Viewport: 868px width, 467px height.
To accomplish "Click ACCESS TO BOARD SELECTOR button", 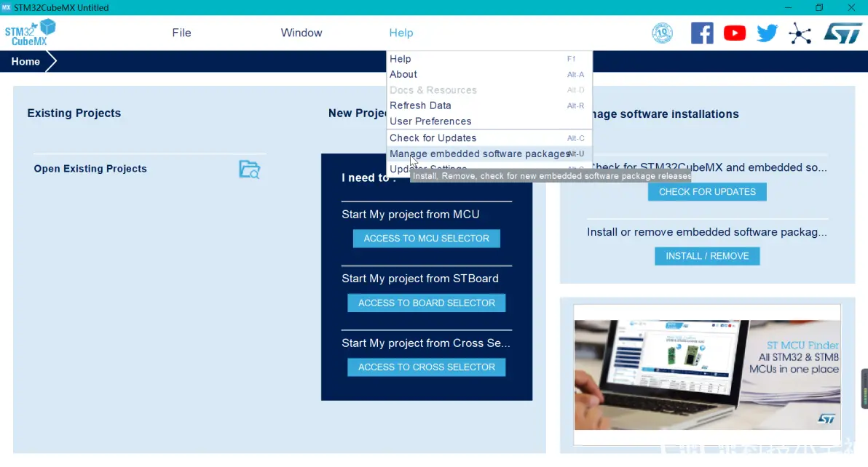I will point(426,303).
